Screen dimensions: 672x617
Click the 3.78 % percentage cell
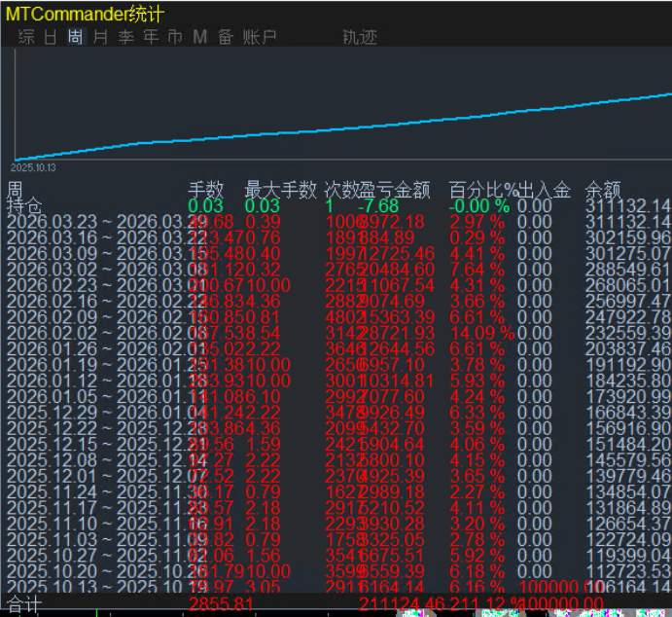[x=477, y=365]
